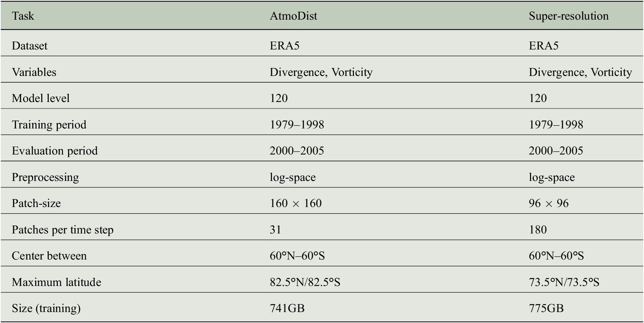The image size is (644, 323).
Task: Click the Task column header
Action: tap(23, 16)
